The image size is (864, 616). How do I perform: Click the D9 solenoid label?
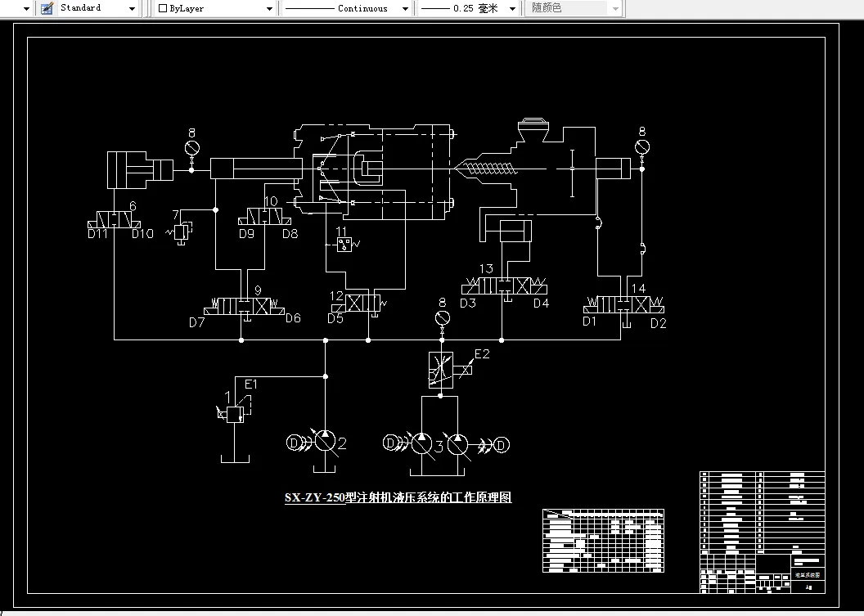246,234
